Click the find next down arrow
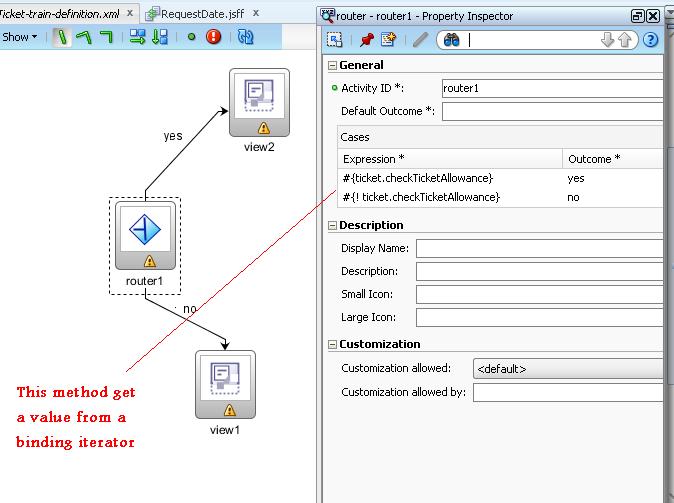 click(x=607, y=40)
